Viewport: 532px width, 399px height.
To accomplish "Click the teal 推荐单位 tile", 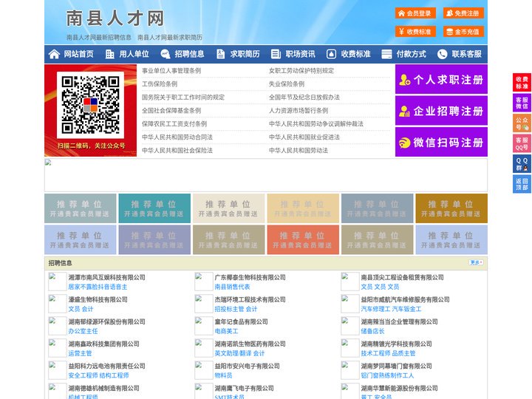I will click(154, 208).
